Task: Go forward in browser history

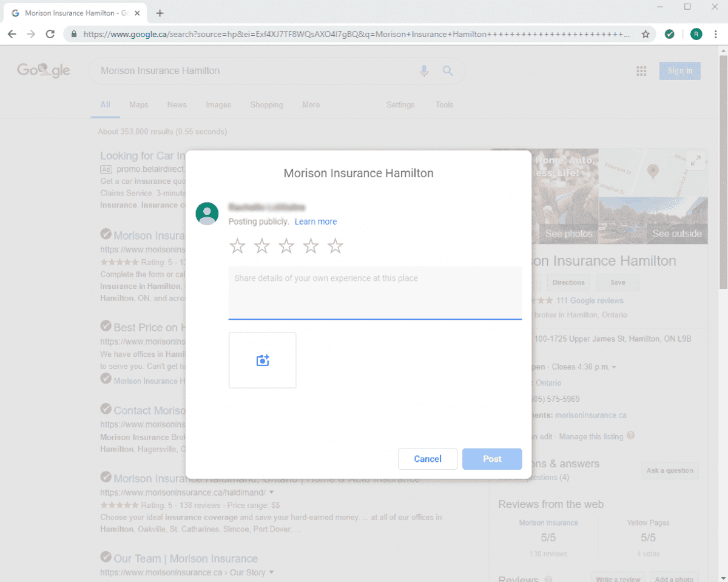Action: (31, 35)
